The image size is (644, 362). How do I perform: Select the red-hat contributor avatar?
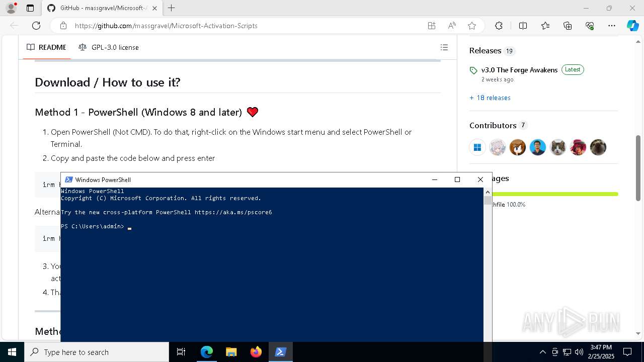click(x=578, y=147)
